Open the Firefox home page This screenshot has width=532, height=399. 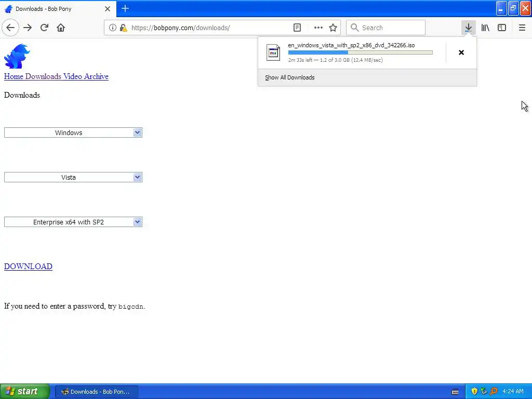(x=61, y=28)
